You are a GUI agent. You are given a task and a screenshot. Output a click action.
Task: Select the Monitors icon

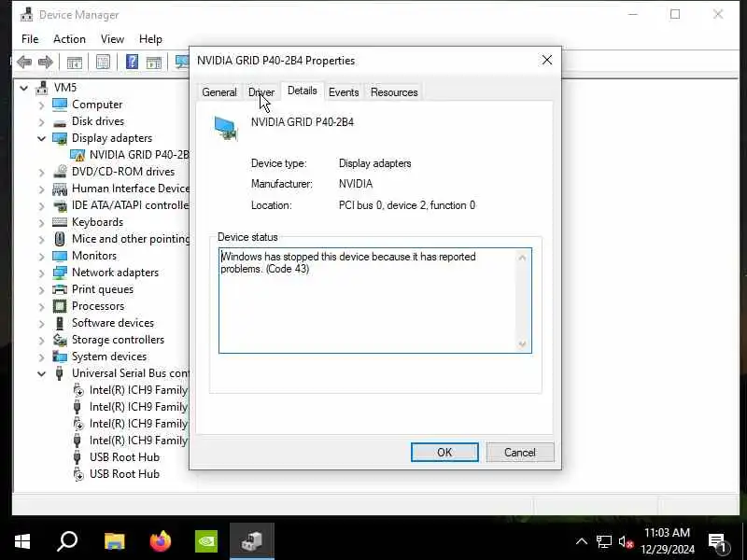pos(60,256)
